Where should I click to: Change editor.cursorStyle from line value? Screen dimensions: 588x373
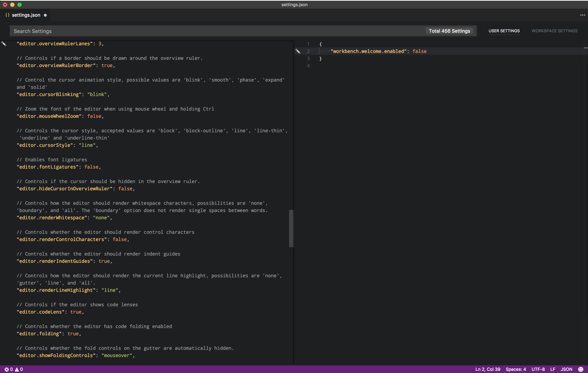click(x=87, y=145)
